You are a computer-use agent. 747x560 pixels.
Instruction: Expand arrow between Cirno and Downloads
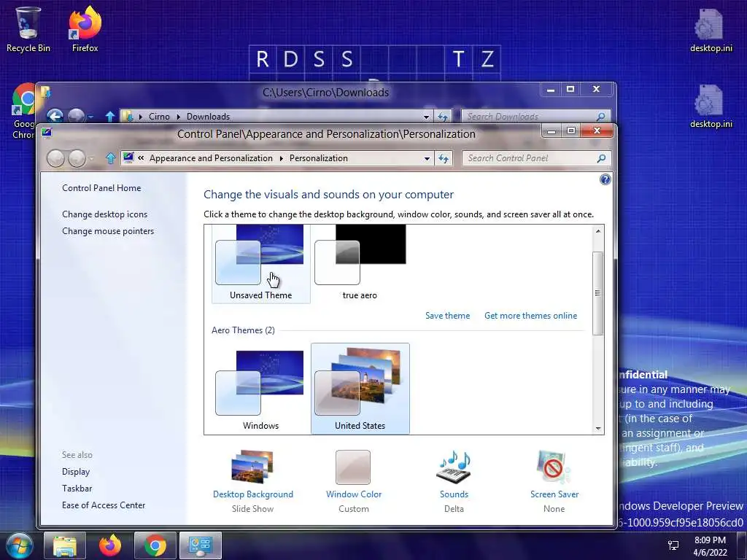point(178,117)
